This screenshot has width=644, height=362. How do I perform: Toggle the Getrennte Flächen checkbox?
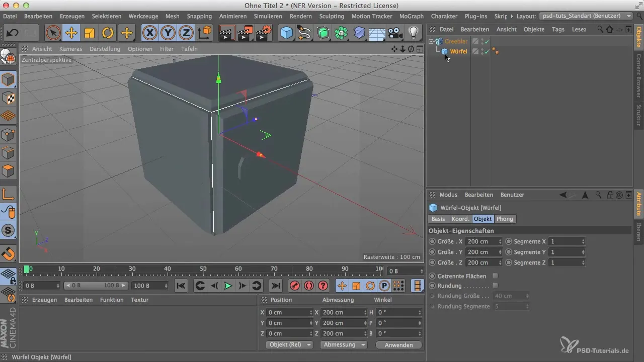(495, 276)
